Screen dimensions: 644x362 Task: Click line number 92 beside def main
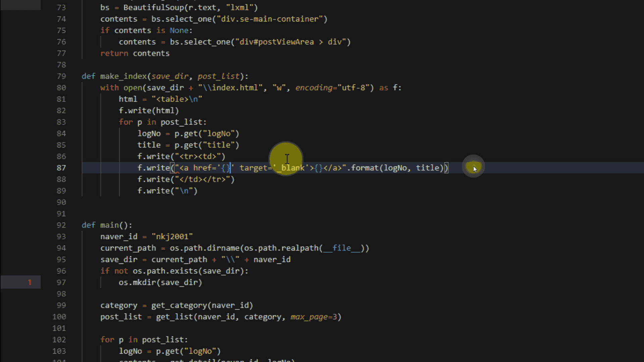[x=61, y=225]
